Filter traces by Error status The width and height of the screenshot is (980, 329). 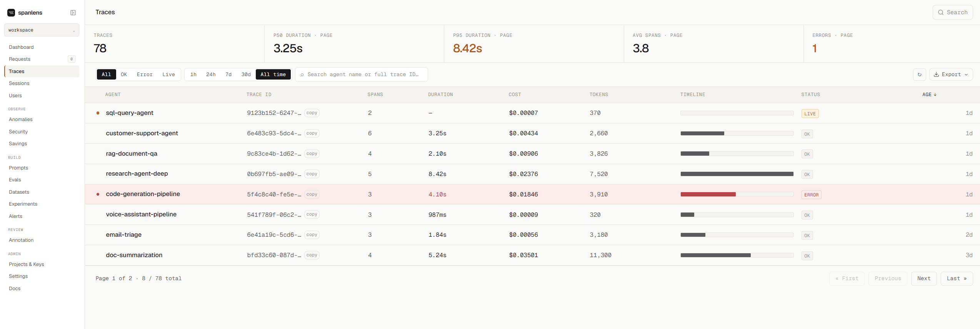145,75
